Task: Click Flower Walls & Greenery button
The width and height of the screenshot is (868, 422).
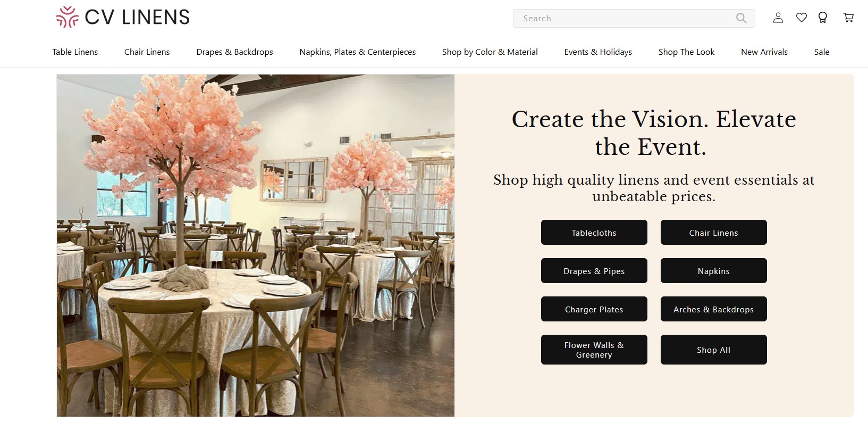Action: pyautogui.click(x=594, y=350)
